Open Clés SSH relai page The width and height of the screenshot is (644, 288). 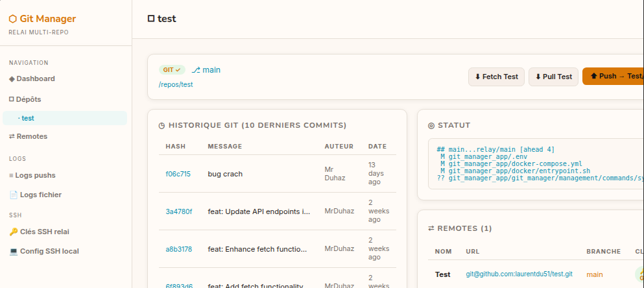pos(39,232)
